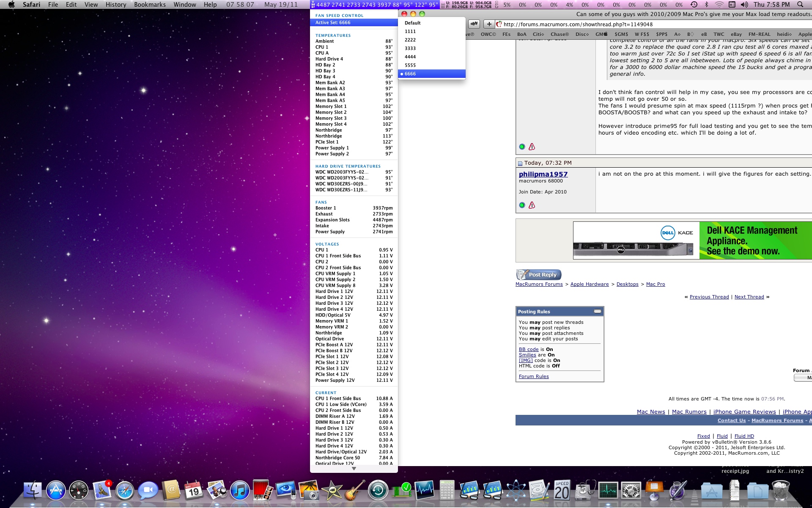Select fan set 1111
This screenshot has width=812, height=508.
click(432, 31)
